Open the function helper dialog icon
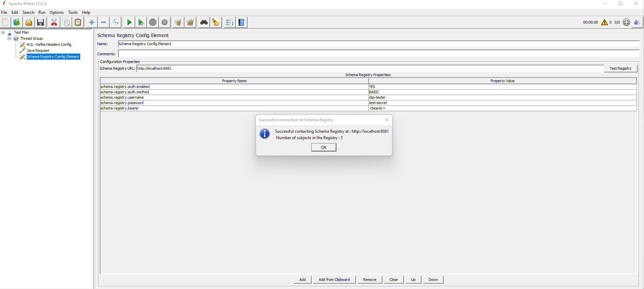This screenshot has height=289, width=644. (229, 22)
